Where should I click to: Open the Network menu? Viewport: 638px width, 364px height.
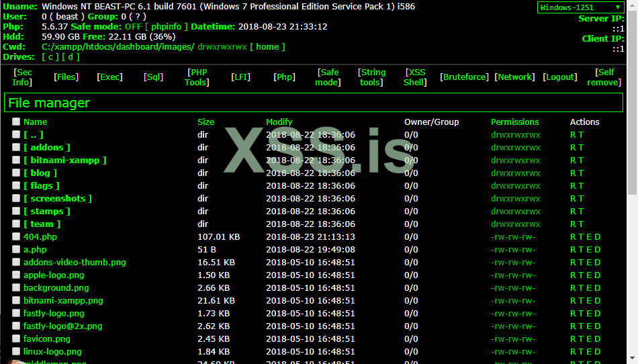[514, 77]
